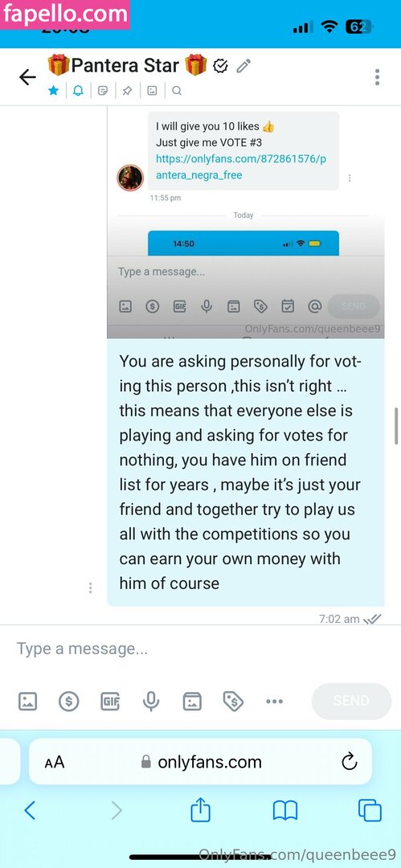Set message price with the tag icon
Viewport: 401px width, 868px height.
[233, 702]
